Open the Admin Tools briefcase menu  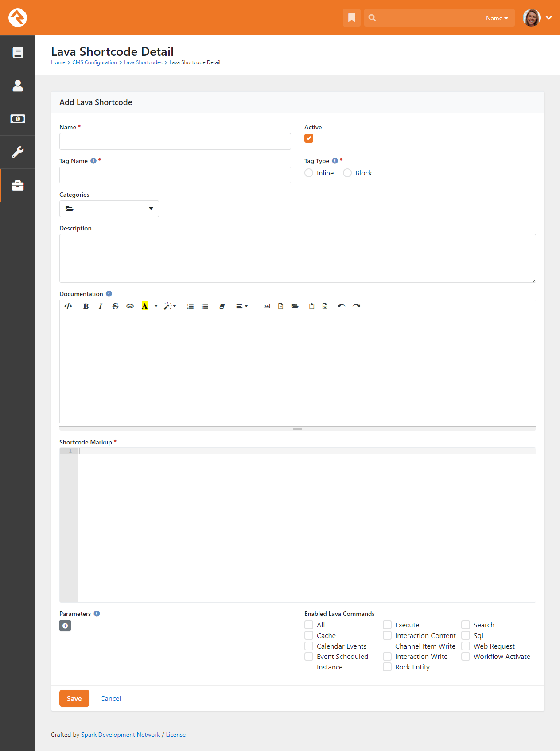coord(18,185)
